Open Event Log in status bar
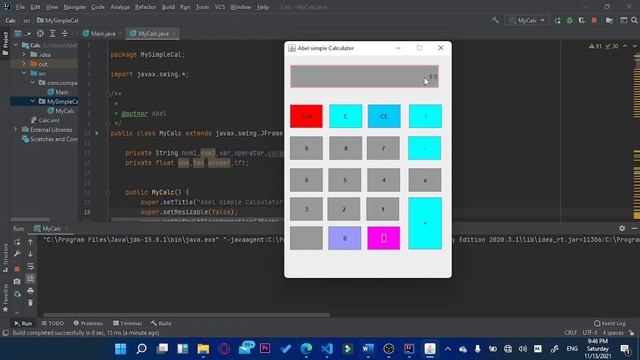 click(610, 323)
